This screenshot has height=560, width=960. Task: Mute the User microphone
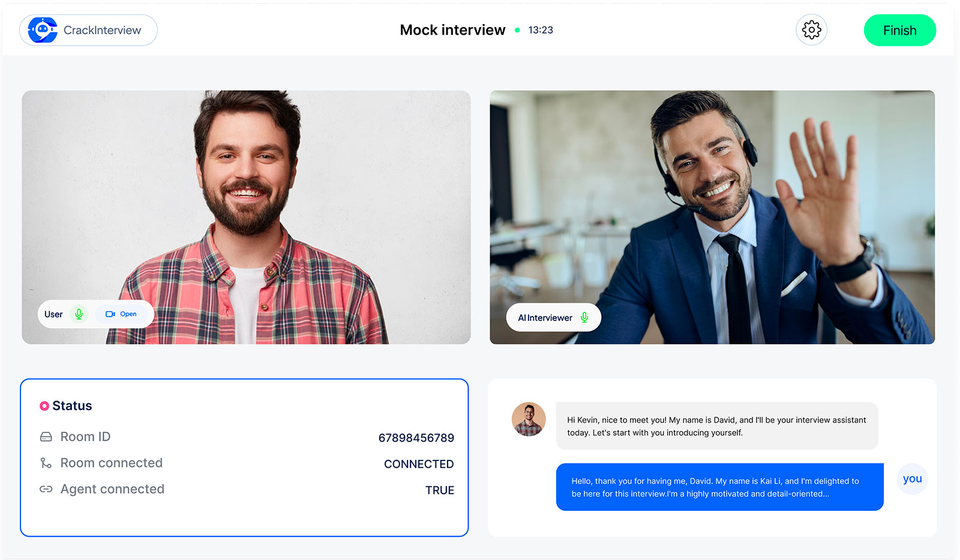click(x=79, y=314)
